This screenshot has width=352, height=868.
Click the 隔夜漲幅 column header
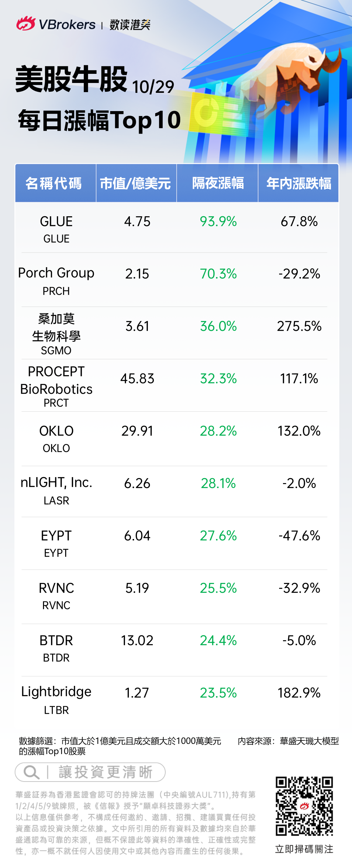[x=218, y=184]
